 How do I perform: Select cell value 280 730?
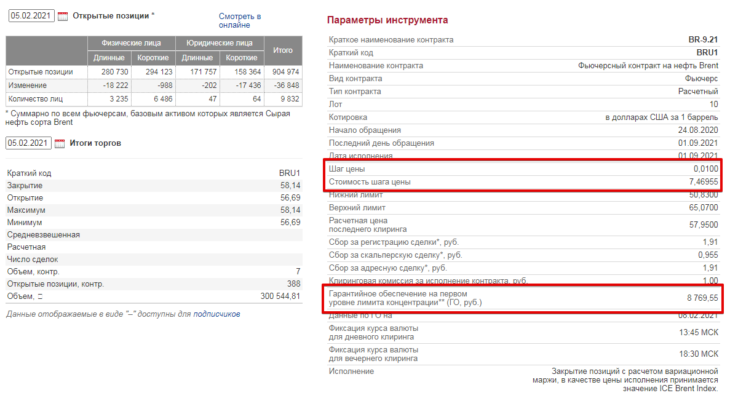115,72
